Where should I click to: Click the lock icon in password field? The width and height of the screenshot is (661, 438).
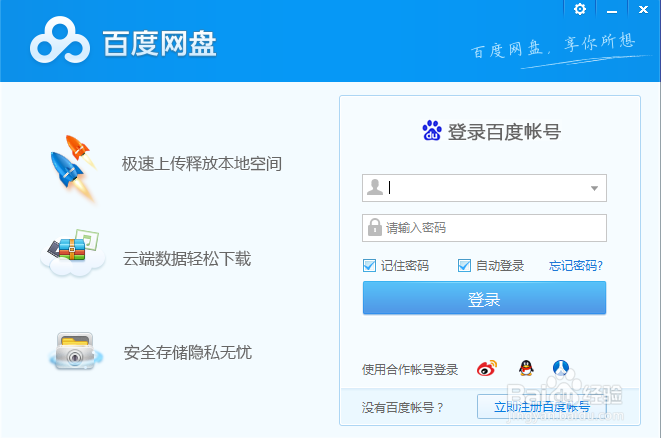tap(374, 228)
